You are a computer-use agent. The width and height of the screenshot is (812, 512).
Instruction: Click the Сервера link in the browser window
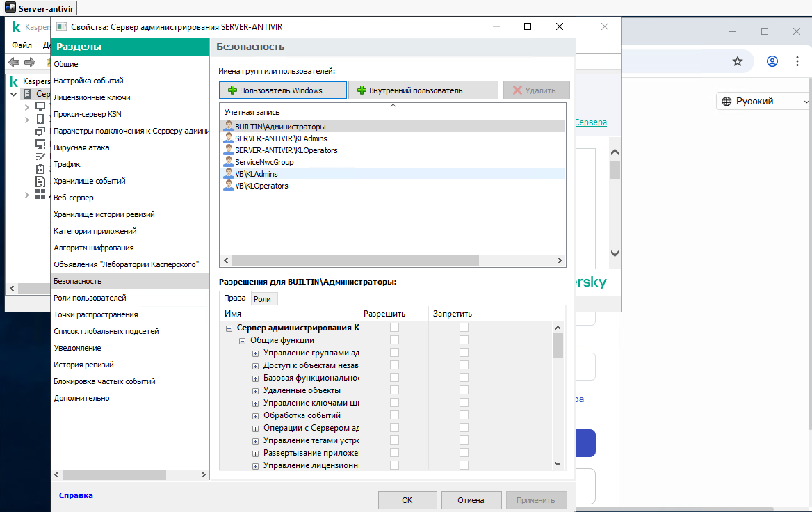[x=591, y=122]
